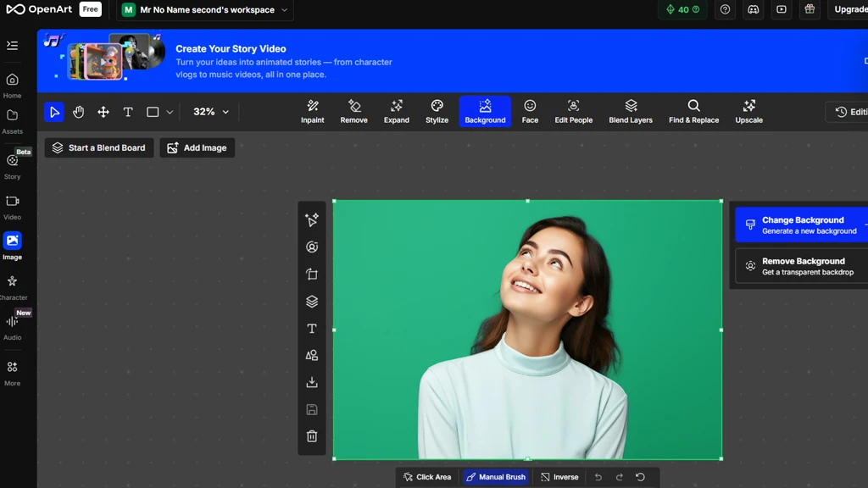Image resolution: width=868 pixels, height=488 pixels.
Task: Open the Expand image tool
Action: coord(396,111)
